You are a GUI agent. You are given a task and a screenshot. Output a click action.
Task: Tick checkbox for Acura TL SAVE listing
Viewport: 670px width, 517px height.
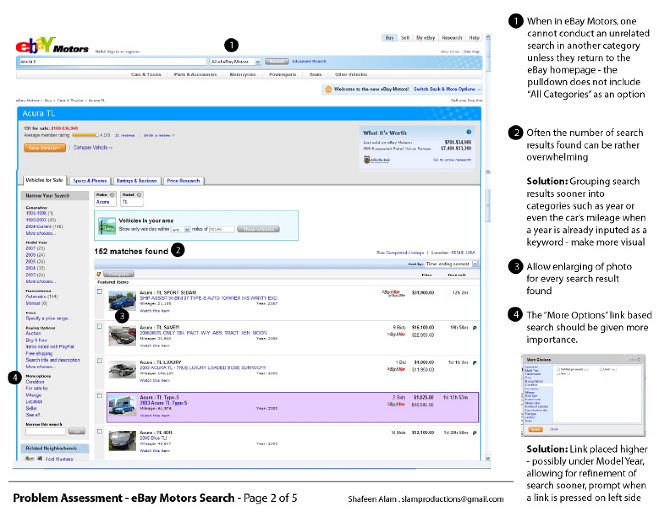[x=100, y=326]
